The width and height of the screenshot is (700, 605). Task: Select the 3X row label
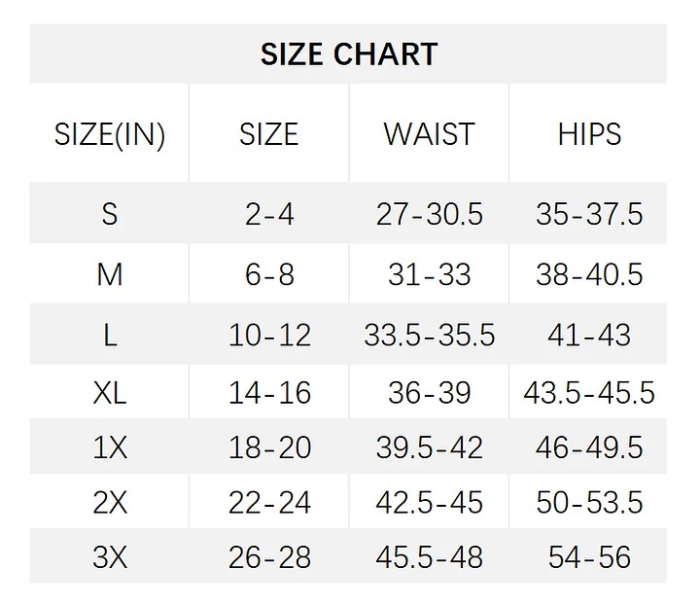pos(110,557)
